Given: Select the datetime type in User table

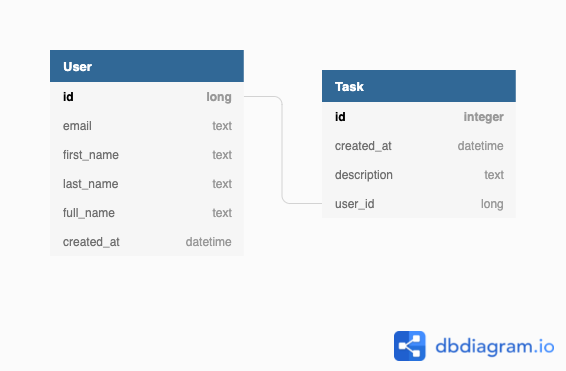Looking at the screenshot, I should tap(208, 242).
